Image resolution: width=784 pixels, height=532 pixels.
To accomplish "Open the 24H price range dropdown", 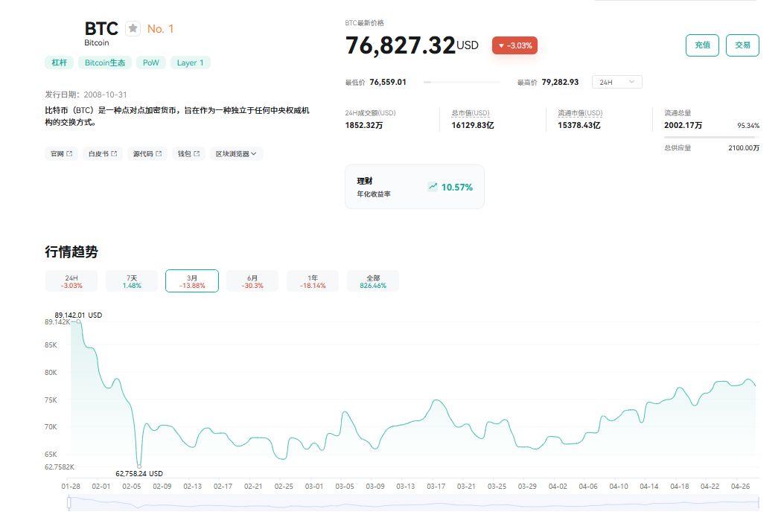I will tap(616, 82).
